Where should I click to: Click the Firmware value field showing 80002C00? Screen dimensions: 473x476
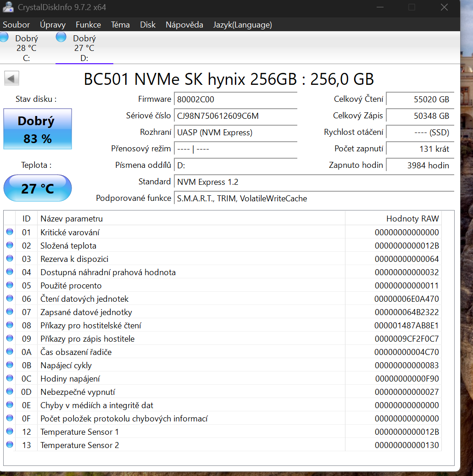235,99
